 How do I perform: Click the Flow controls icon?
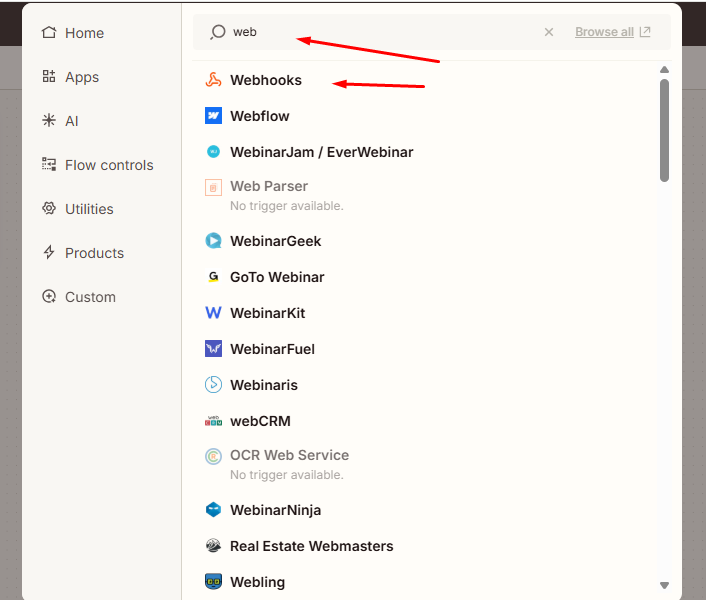[49, 164]
